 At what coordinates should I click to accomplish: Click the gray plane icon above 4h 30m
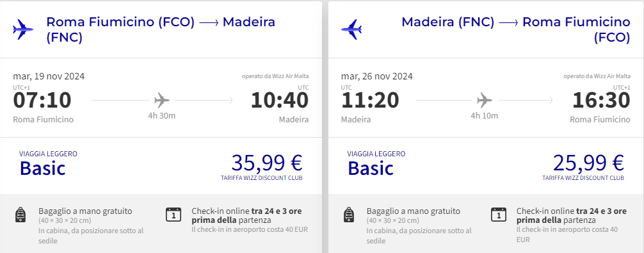pos(162,100)
